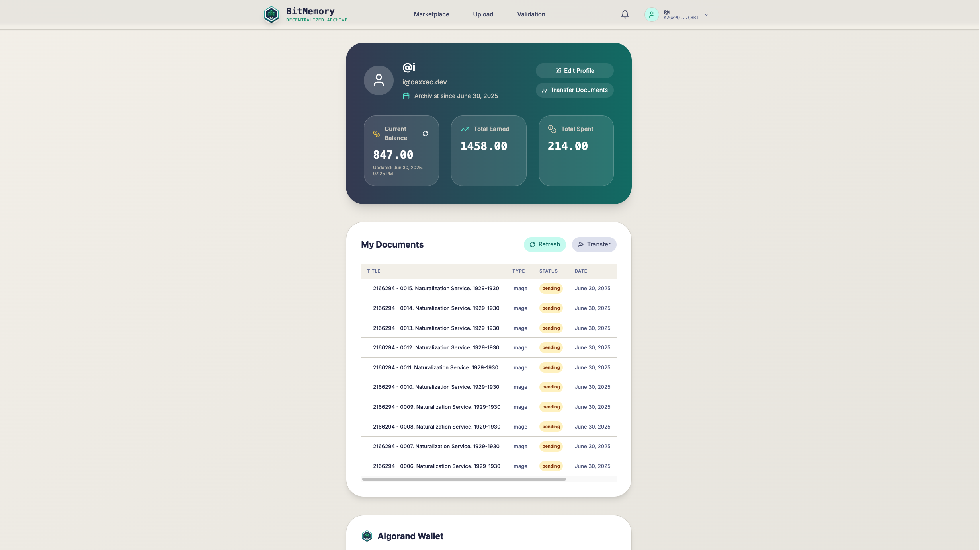Click Transfer button in My Documents

click(593, 244)
